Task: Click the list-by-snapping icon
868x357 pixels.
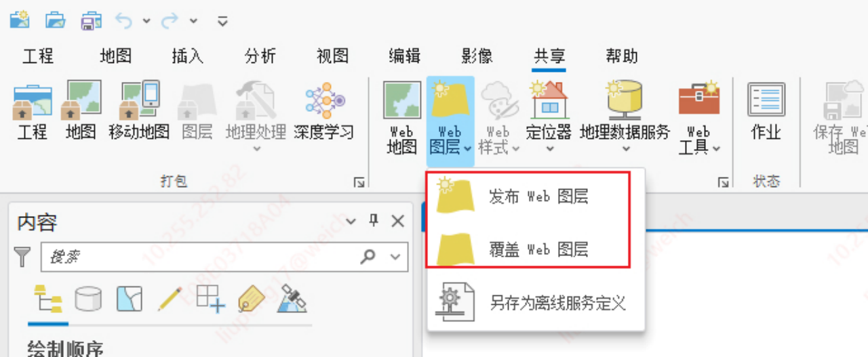Action: 210,298
